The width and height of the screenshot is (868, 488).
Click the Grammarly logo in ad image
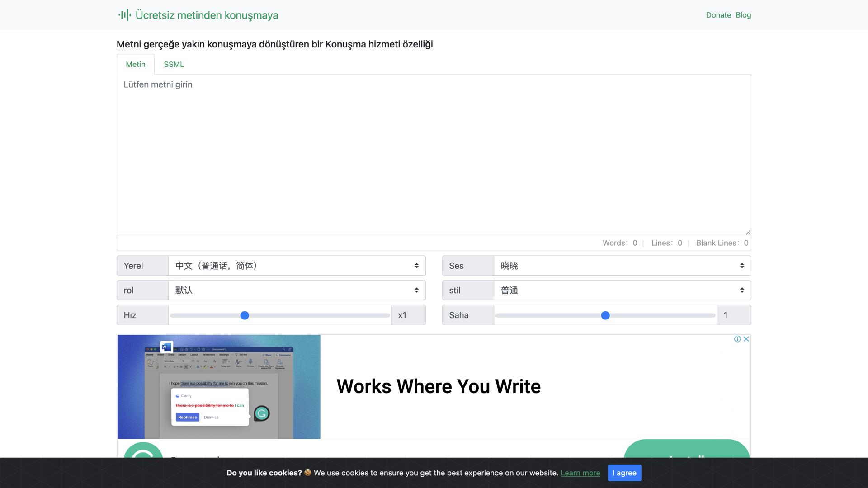(262, 413)
